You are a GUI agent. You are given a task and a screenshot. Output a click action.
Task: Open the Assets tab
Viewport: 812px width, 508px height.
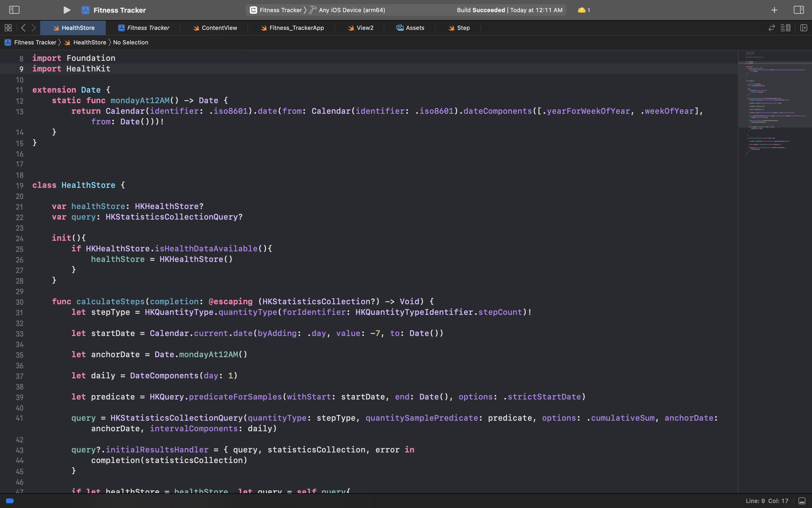pyautogui.click(x=410, y=28)
